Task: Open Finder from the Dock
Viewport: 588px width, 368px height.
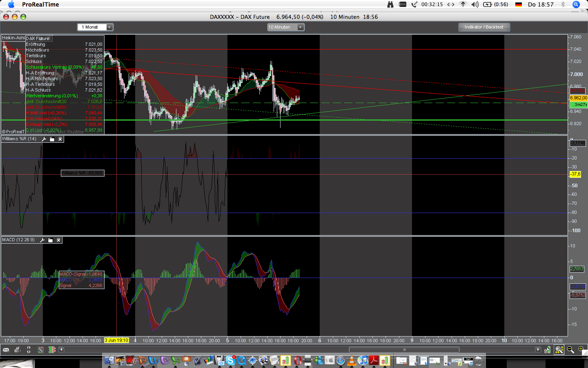Action: (x=109, y=361)
